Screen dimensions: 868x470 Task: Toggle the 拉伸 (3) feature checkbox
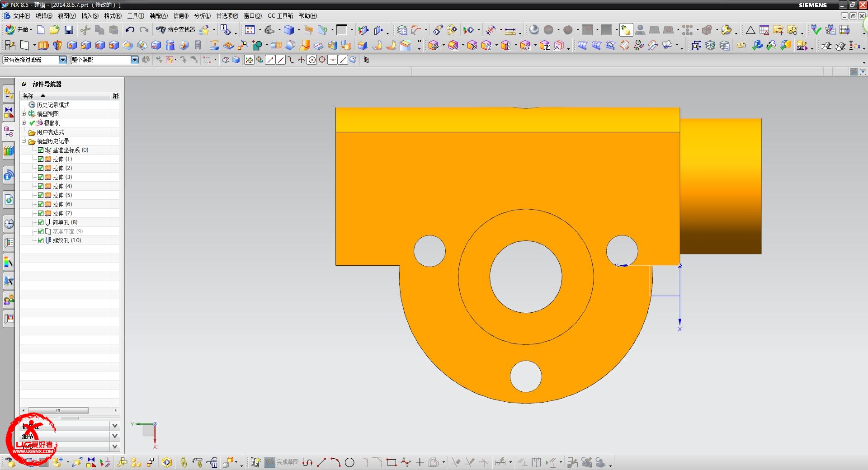[41, 177]
